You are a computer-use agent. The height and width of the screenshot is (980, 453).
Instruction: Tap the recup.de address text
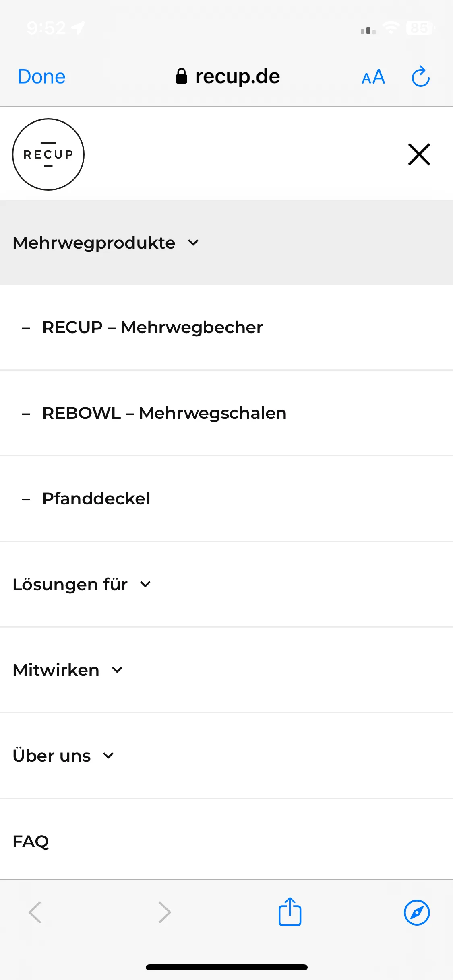238,76
